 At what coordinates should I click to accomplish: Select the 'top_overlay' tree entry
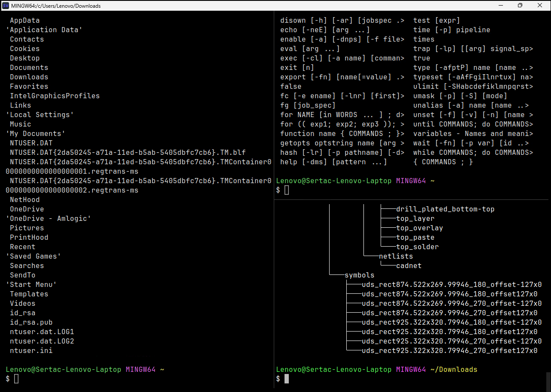tap(420, 228)
